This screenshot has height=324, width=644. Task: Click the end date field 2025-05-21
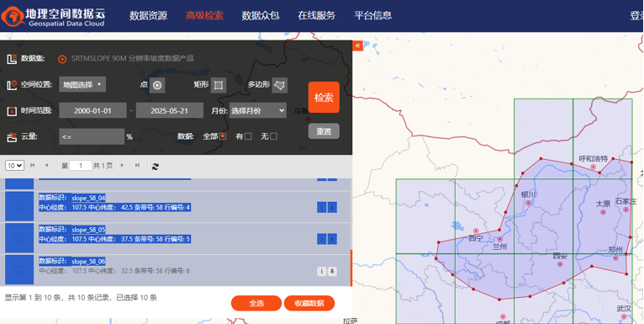click(x=170, y=110)
